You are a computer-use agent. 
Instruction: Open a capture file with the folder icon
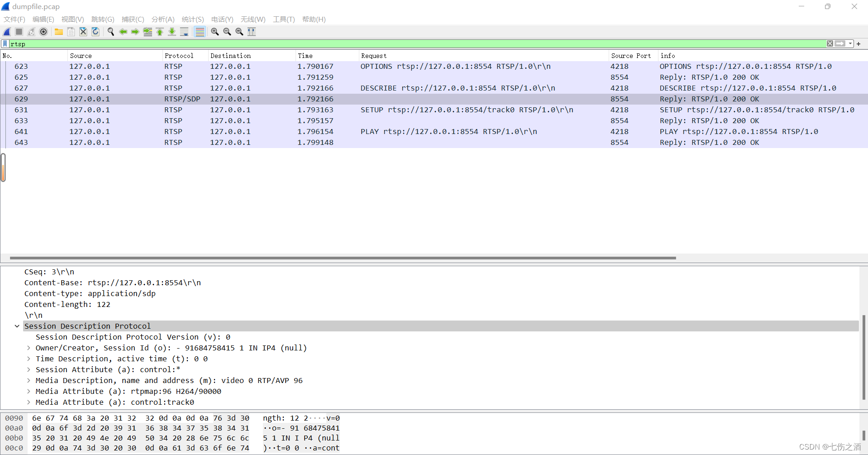point(59,32)
